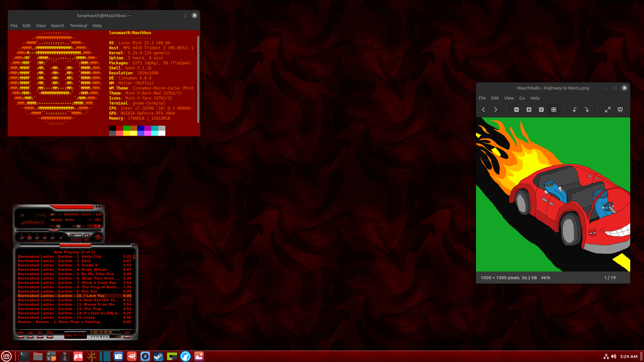Click the terminal vertical scrollbar
This screenshot has width=644, height=362.
[198, 79]
